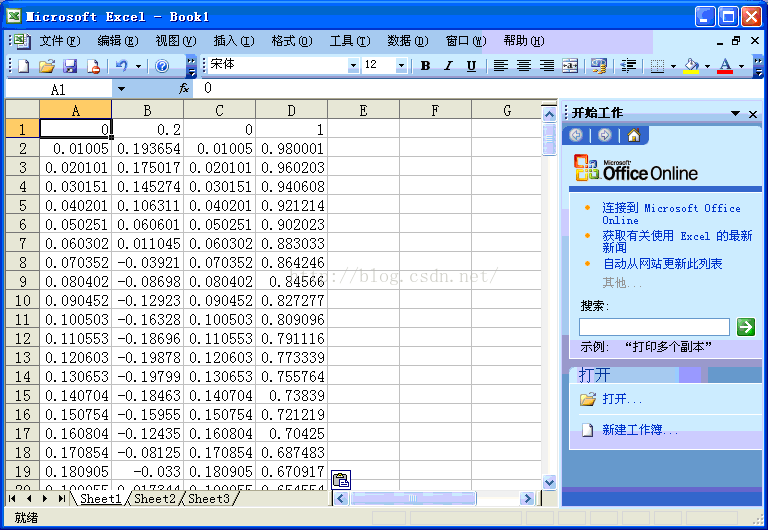768x530 pixels.
Task: Click the Excel workbook icon in menu bar
Action: pyautogui.click(x=21, y=40)
